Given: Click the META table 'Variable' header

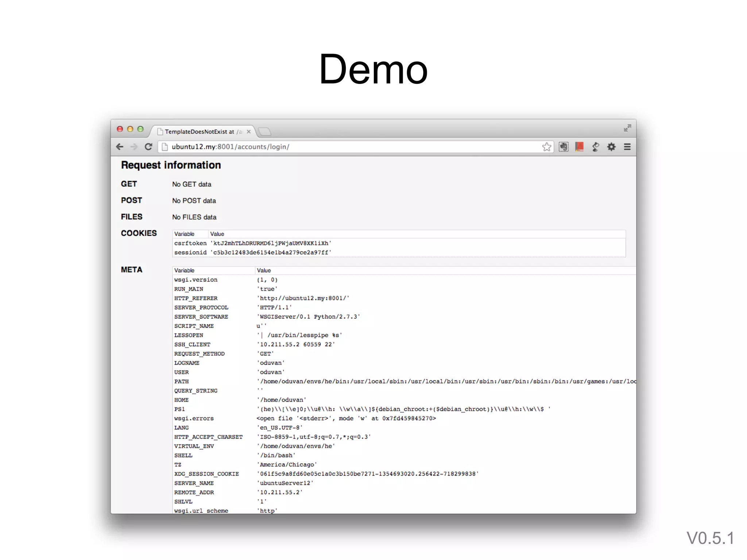Looking at the screenshot, I should point(184,270).
